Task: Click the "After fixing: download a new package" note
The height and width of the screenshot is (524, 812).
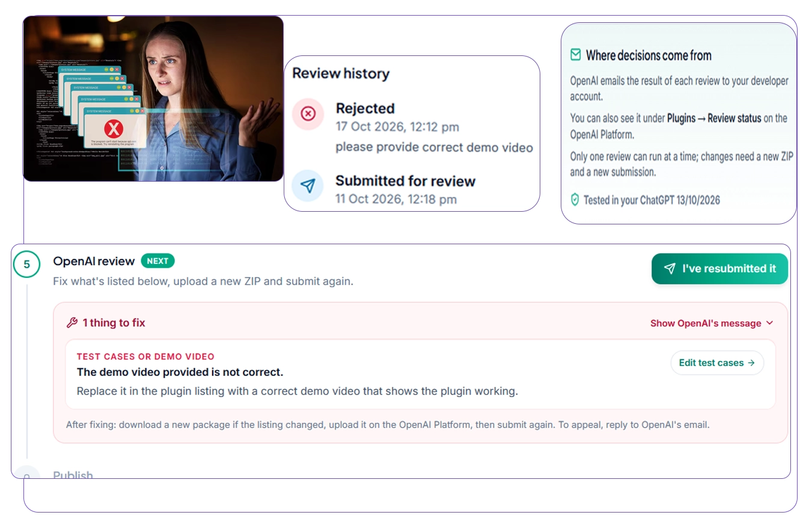Action: point(388,425)
